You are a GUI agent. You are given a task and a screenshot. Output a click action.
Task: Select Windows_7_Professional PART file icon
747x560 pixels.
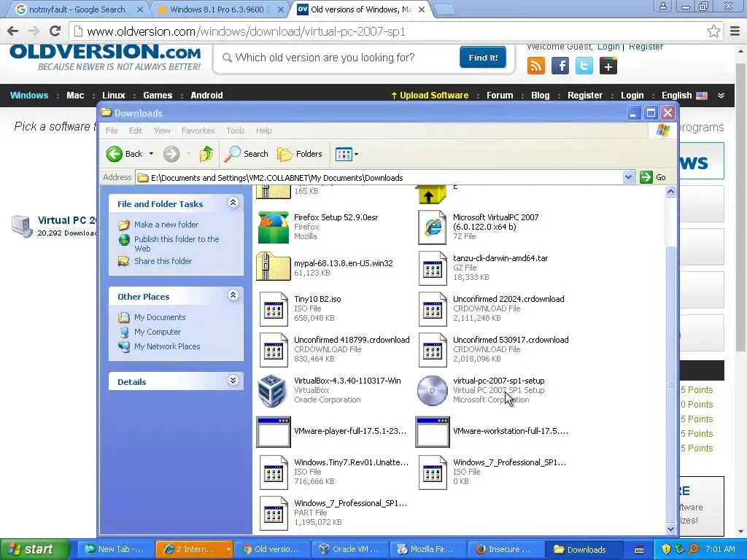click(274, 513)
